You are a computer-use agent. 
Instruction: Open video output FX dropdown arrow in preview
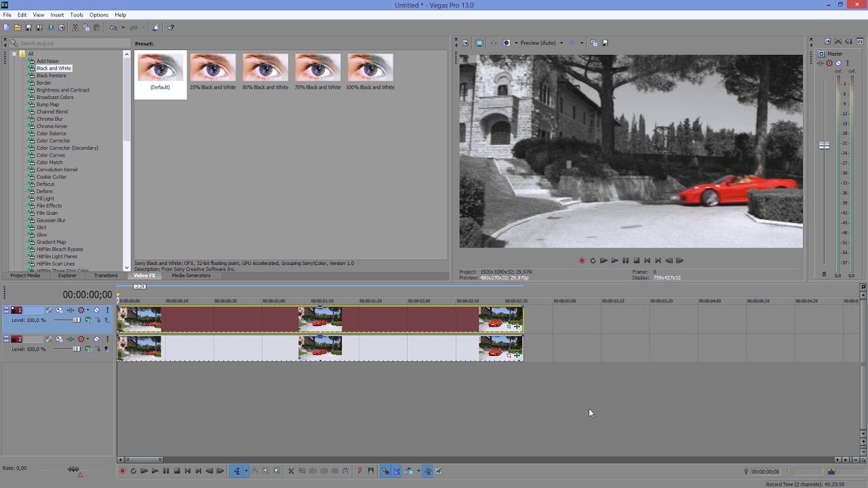(517, 43)
